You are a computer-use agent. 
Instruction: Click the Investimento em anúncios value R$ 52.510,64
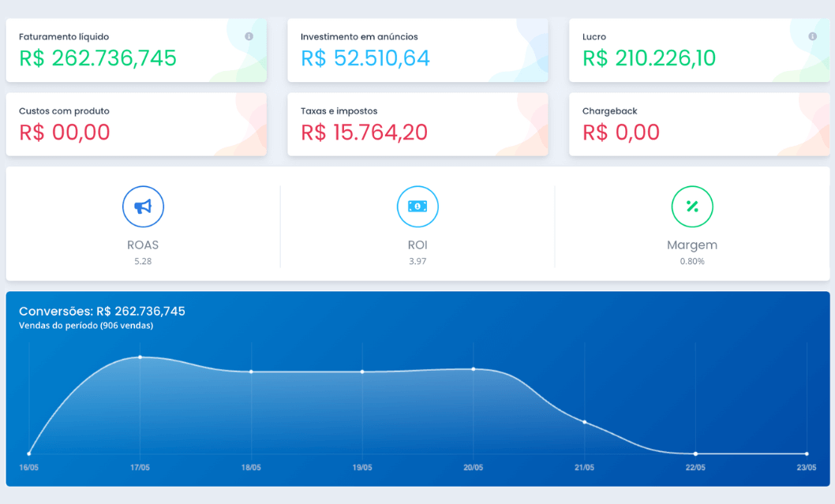click(365, 58)
